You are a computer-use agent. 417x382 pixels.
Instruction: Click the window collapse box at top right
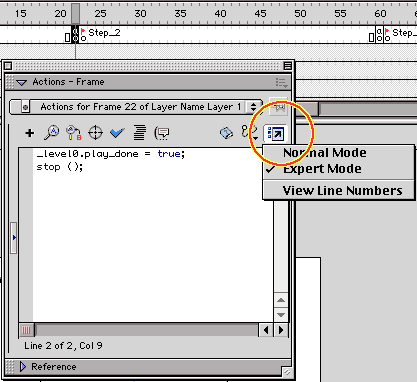point(287,66)
